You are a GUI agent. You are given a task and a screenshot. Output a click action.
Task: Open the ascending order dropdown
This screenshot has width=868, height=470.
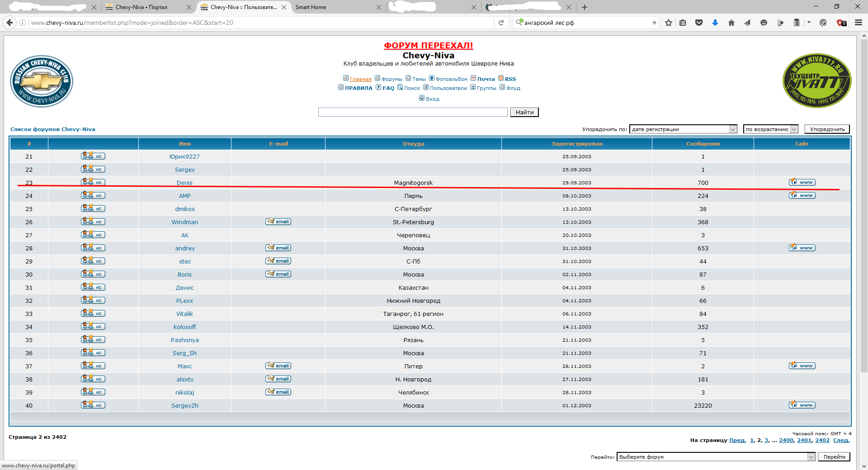coord(793,129)
